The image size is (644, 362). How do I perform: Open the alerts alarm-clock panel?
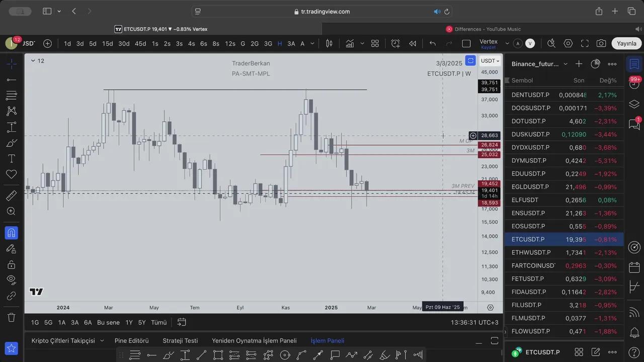coord(634,84)
